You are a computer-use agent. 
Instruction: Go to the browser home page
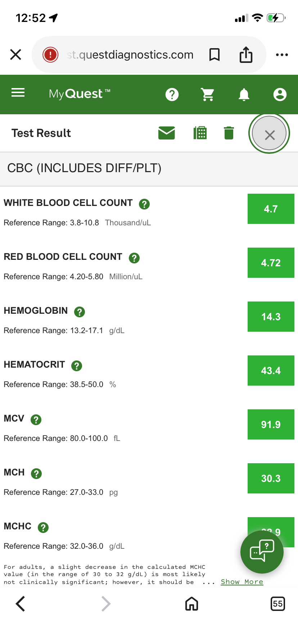(x=191, y=604)
